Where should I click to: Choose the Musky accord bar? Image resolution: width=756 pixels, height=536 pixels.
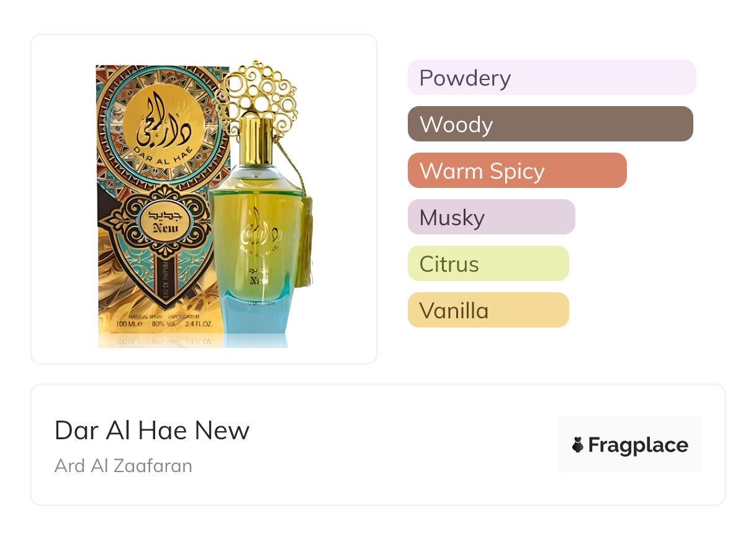point(491,217)
